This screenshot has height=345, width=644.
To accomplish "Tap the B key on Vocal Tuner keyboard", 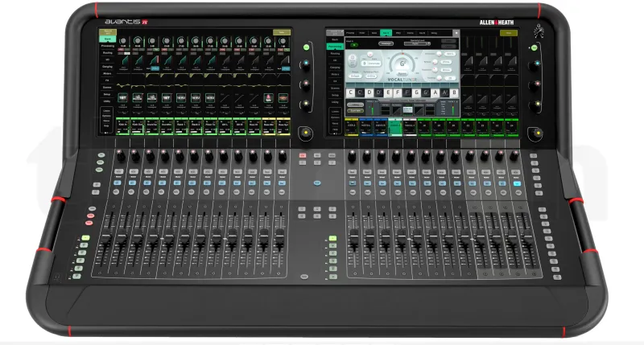I will click(454, 92).
